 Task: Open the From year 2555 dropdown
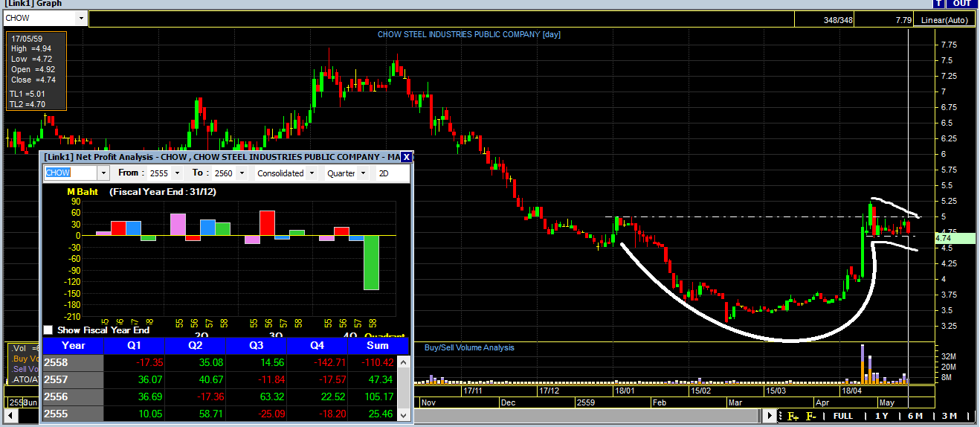pyautogui.click(x=177, y=173)
